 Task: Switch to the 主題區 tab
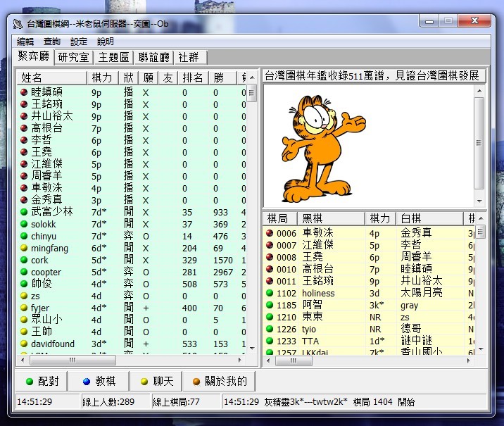113,58
